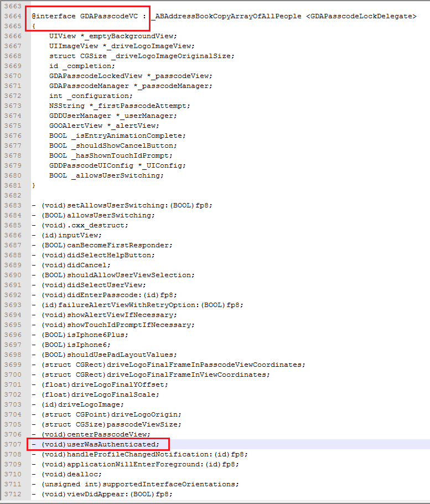The width and height of the screenshot is (430, 504).
Task: Click the showAlertViewIfNecessary method line
Action: click(105, 315)
